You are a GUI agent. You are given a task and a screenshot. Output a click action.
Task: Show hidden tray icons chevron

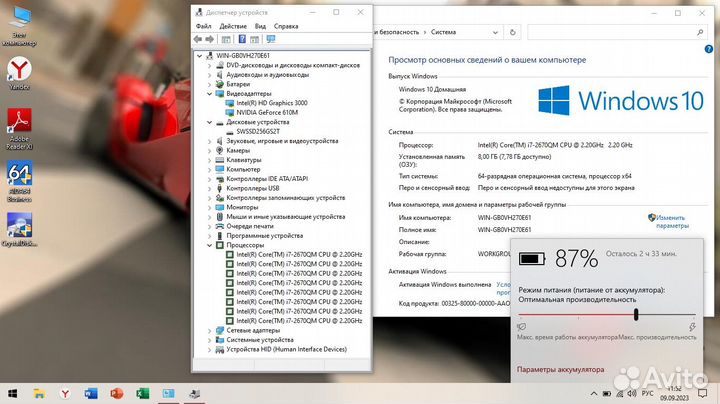[594, 394]
